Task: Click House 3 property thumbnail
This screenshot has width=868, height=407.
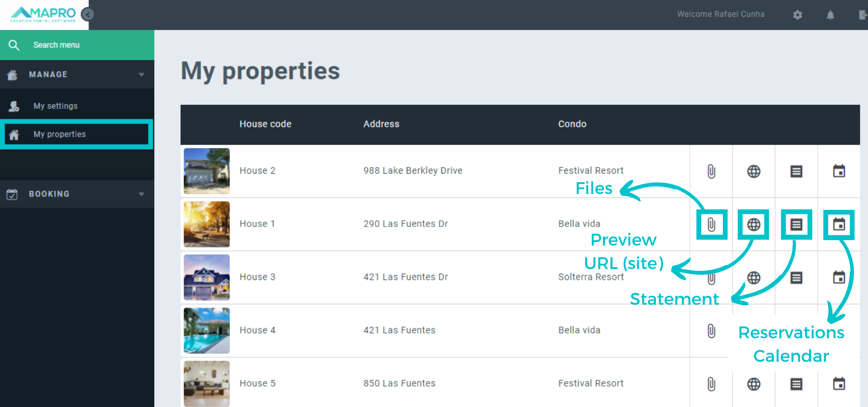Action: pyautogui.click(x=207, y=277)
